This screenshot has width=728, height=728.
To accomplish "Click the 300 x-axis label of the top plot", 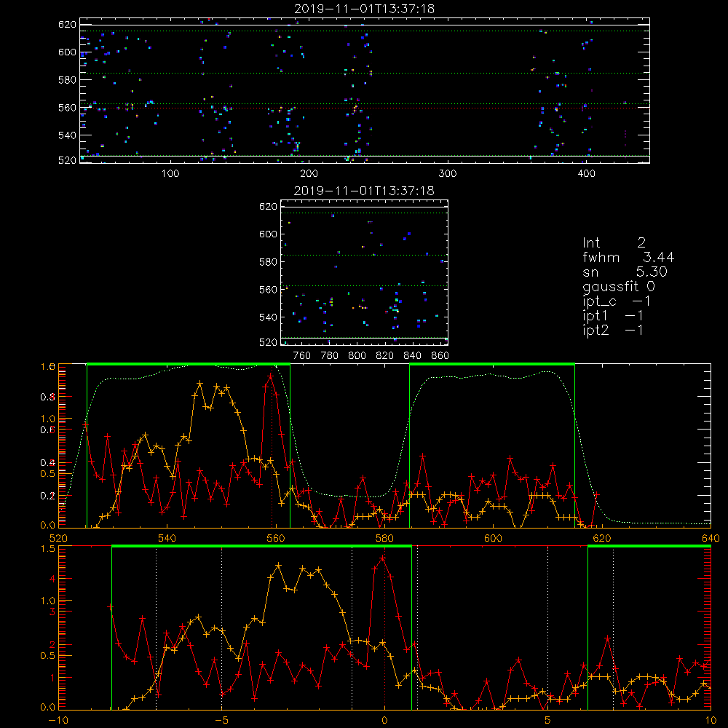I will tap(448, 174).
